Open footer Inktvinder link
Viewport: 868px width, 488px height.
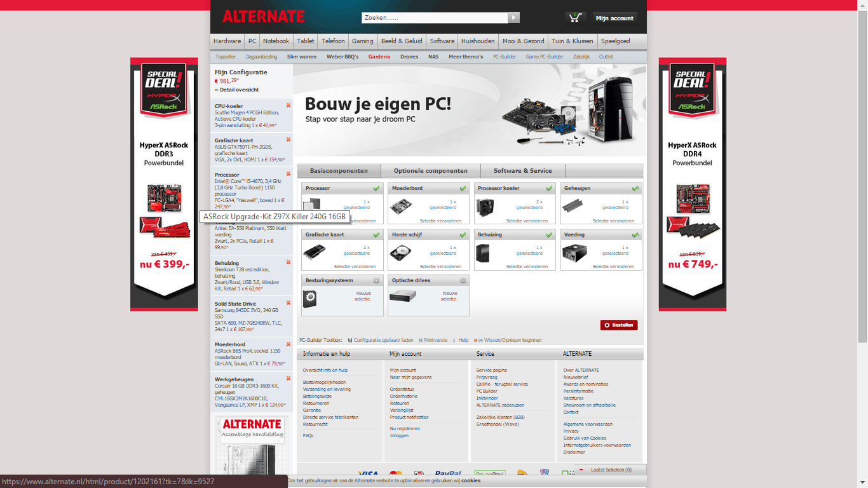point(487,398)
